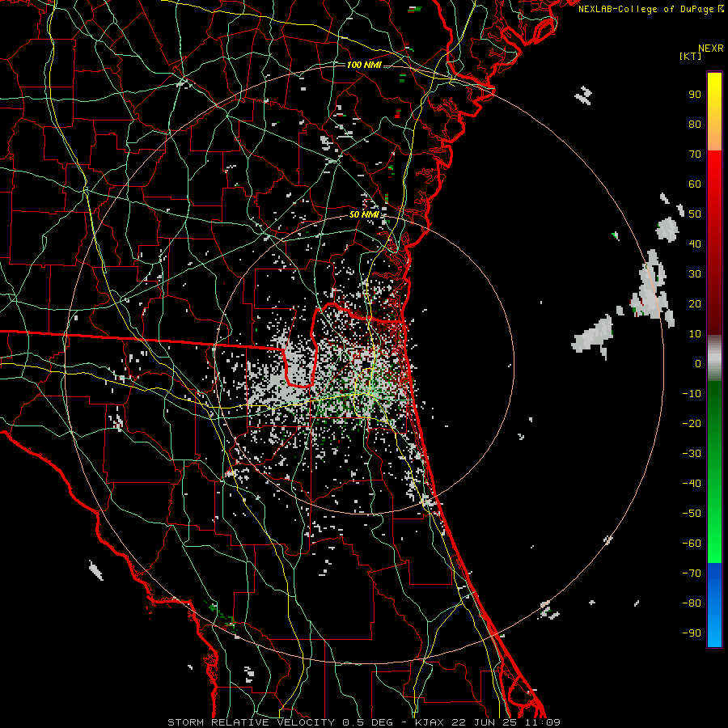This screenshot has width=728, height=728.
Task: Click the 80 value on the velocity scale
Action: (695, 124)
